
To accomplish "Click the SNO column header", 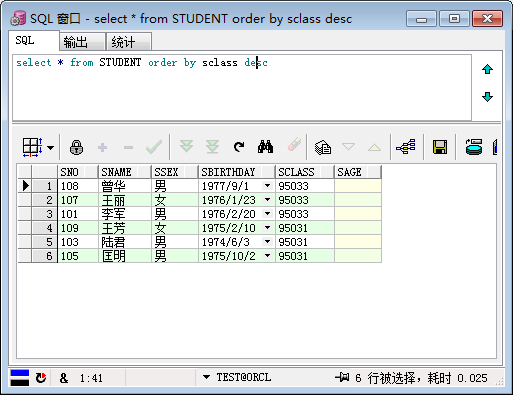I will click(x=78, y=172).
